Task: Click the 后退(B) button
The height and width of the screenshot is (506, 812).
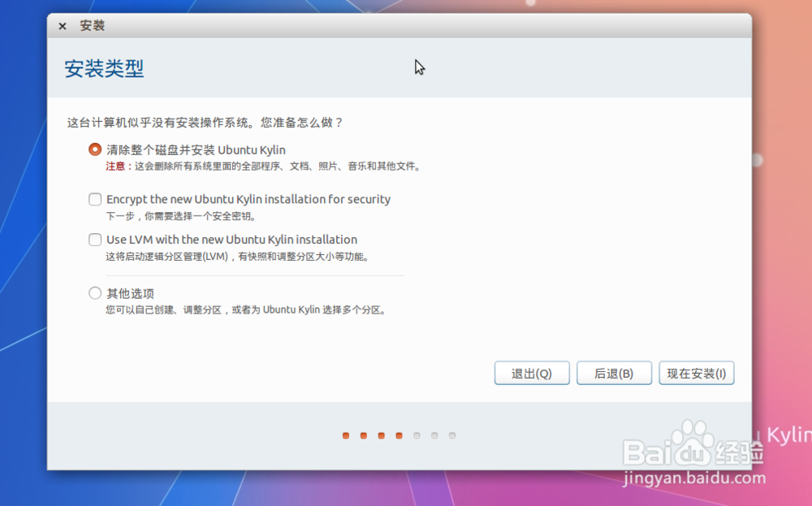Action: click(x=614, y=373)
